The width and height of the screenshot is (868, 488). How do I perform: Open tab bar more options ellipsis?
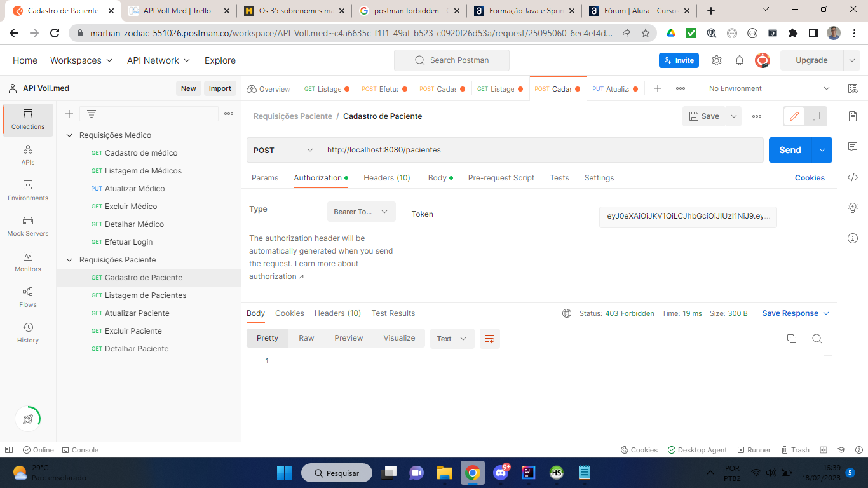[x=681, y=89]
